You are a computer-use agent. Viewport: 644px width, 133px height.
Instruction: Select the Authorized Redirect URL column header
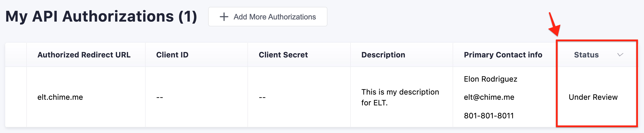[x=84, y=55]
